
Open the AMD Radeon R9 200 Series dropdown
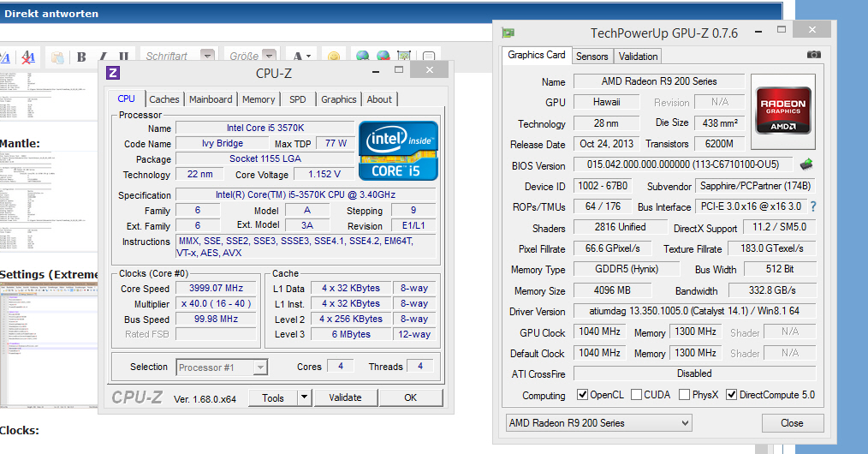pyautogui.click(x=598, y=423)
